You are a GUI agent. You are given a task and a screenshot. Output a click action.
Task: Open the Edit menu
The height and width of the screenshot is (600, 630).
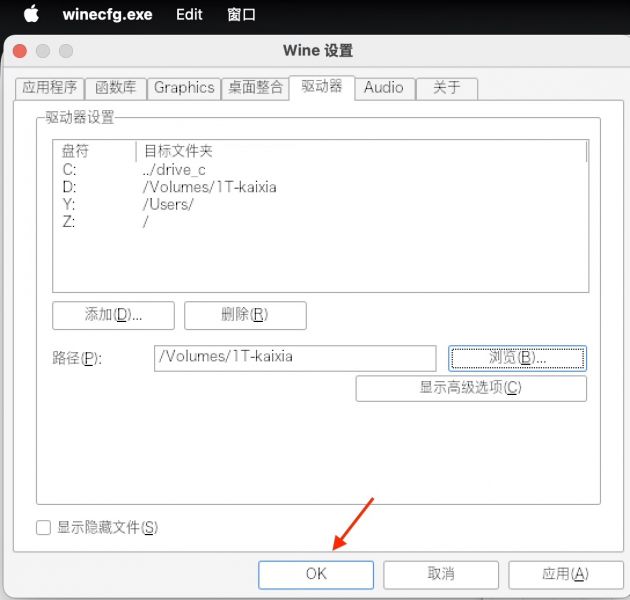coord(189,15)
